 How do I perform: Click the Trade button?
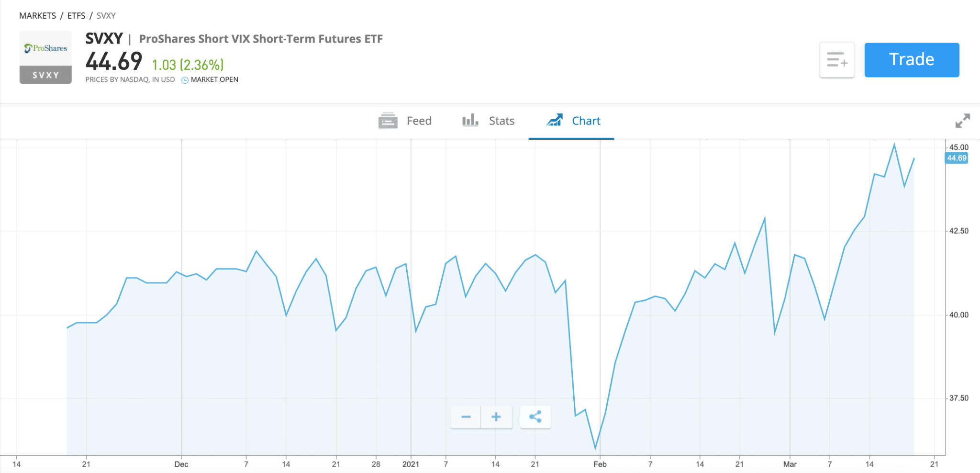click(912, 60)
